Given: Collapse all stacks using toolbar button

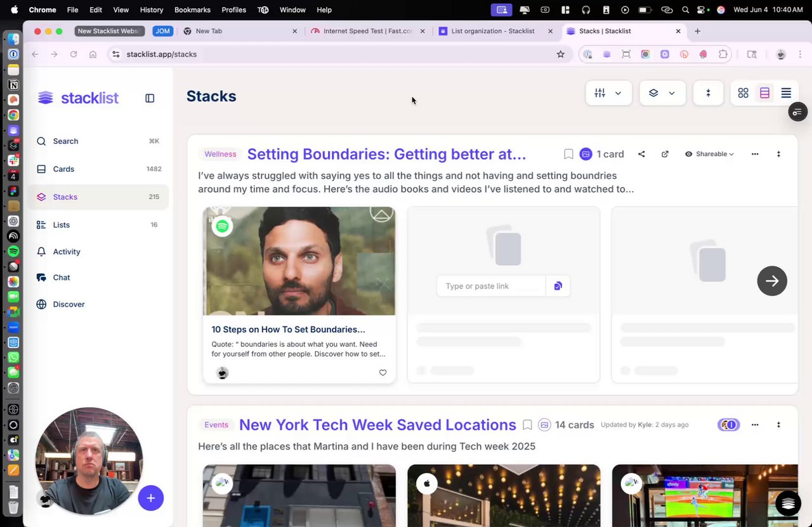Looking at the screenshot, I should pos(708,93).
